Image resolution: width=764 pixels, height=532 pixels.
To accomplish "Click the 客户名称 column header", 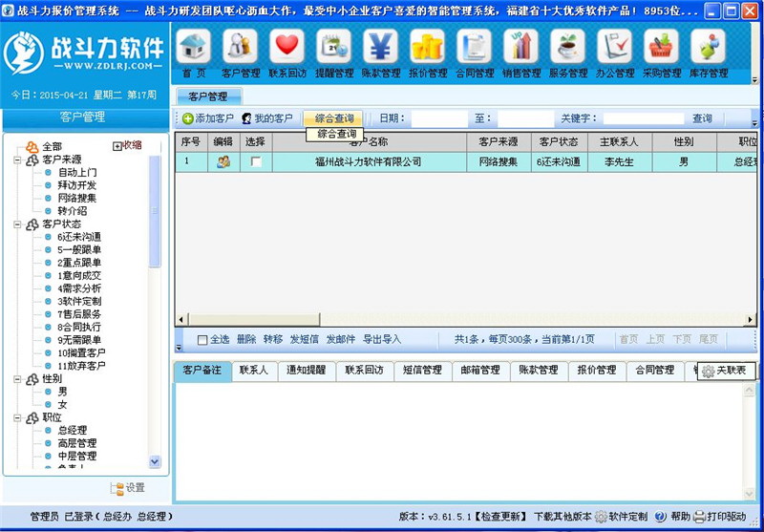I will pos(369,142).
